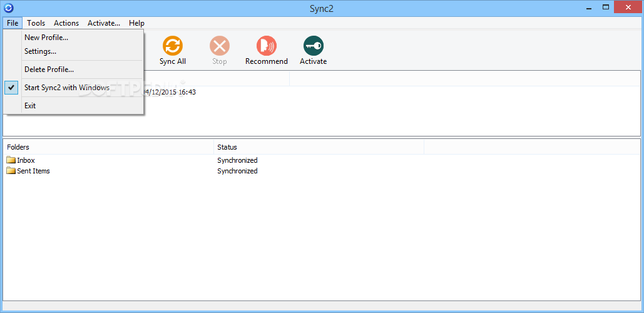644x313 pixels.
Task: Open the Activate... menu
Action: [104, 23]
